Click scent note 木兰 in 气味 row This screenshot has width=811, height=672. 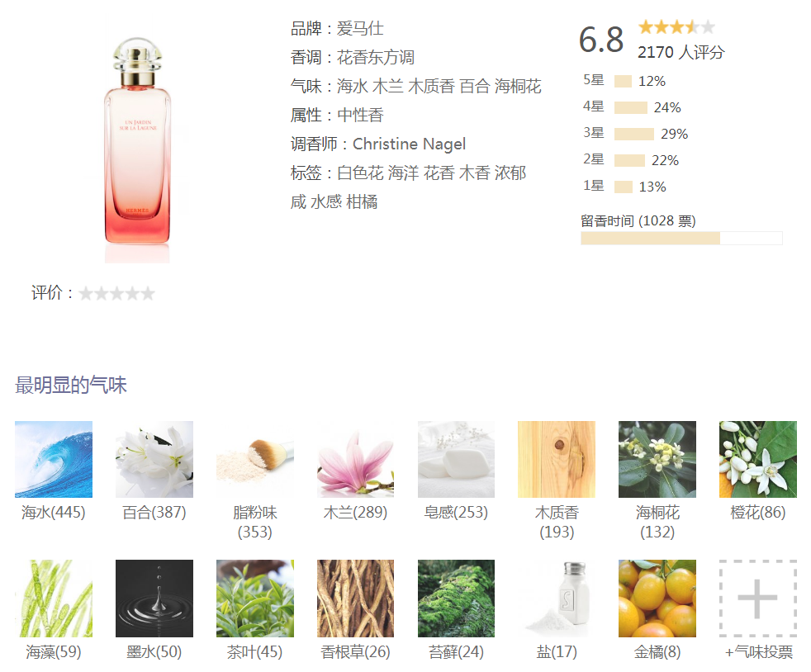(x=388, y=87)
